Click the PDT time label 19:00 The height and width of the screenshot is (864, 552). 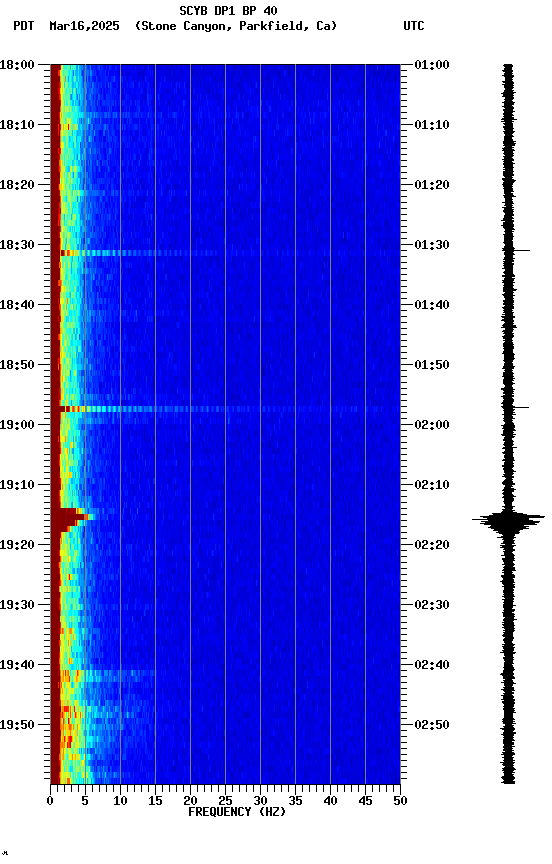click(17, 425)
